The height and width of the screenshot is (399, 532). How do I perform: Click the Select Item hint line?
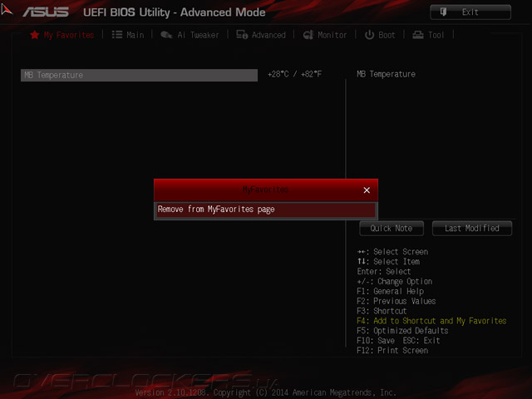point(388,262)
